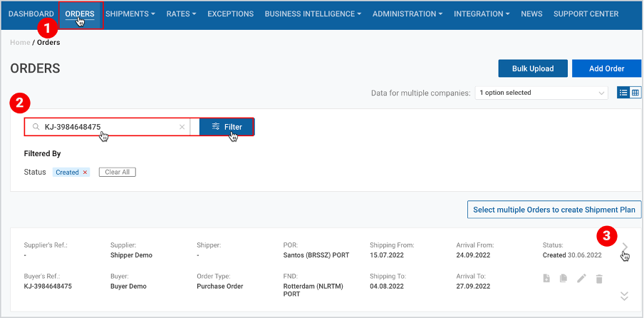Screen dimensions: 644x318
Task: Switch to grid table view icon
Action: (635, 93)
